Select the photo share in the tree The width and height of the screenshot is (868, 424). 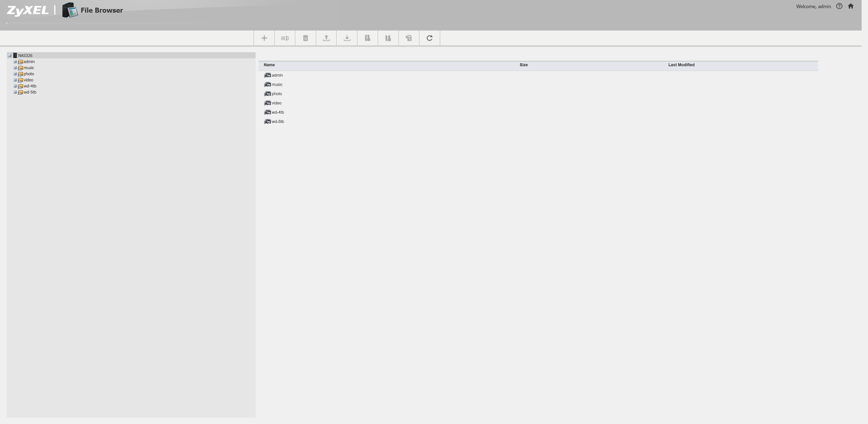pos(29,74)
